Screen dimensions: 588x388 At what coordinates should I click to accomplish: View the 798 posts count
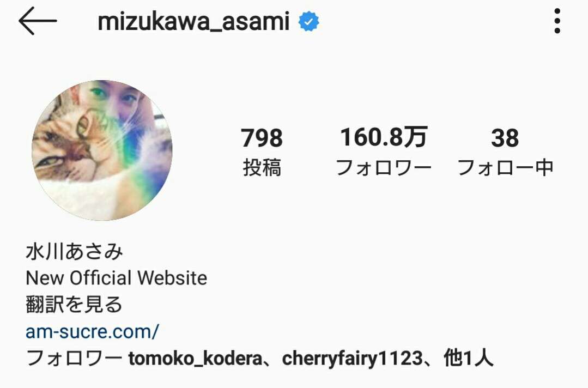(262, 152)
